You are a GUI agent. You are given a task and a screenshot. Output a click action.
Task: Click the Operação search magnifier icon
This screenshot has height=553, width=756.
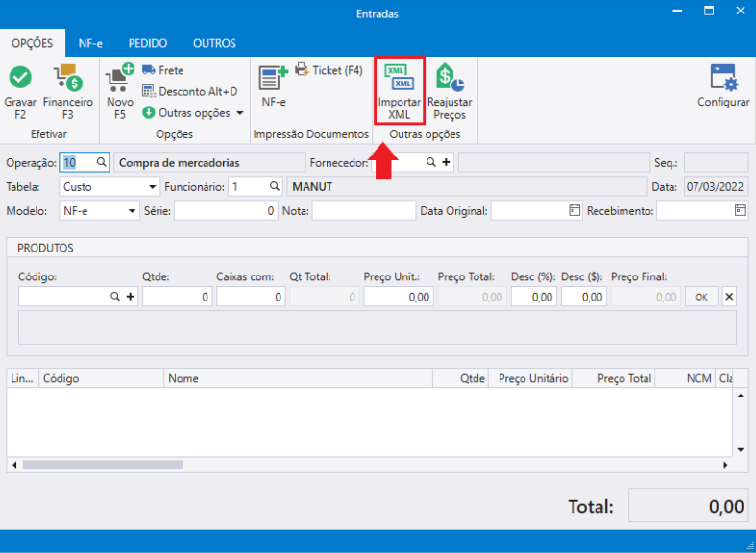[101, 162]
